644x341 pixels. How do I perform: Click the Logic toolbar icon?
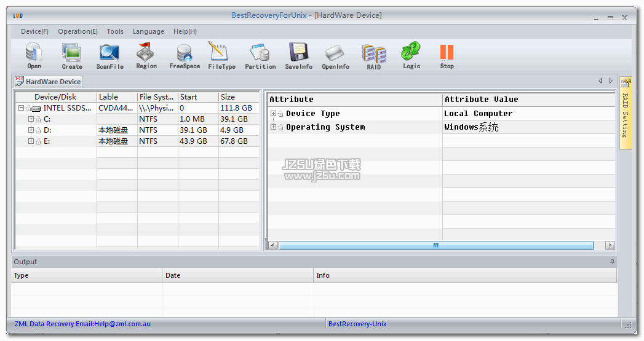pos(411,51)
